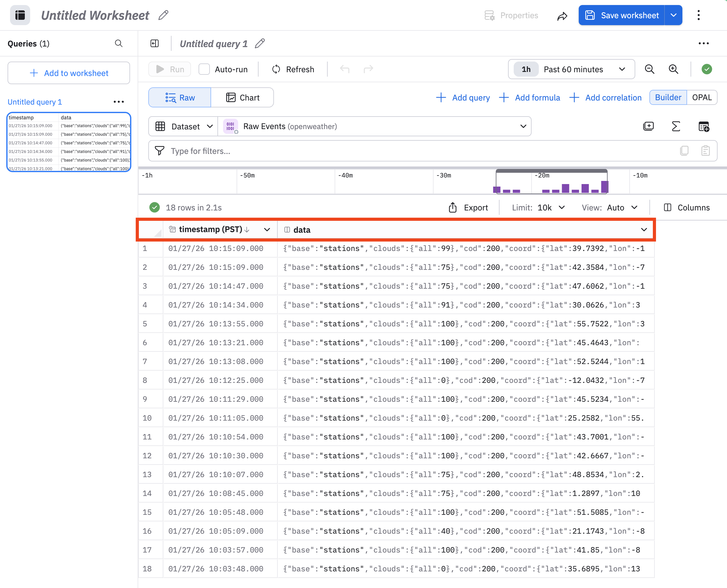Zoom out the time range

[649, 69]
